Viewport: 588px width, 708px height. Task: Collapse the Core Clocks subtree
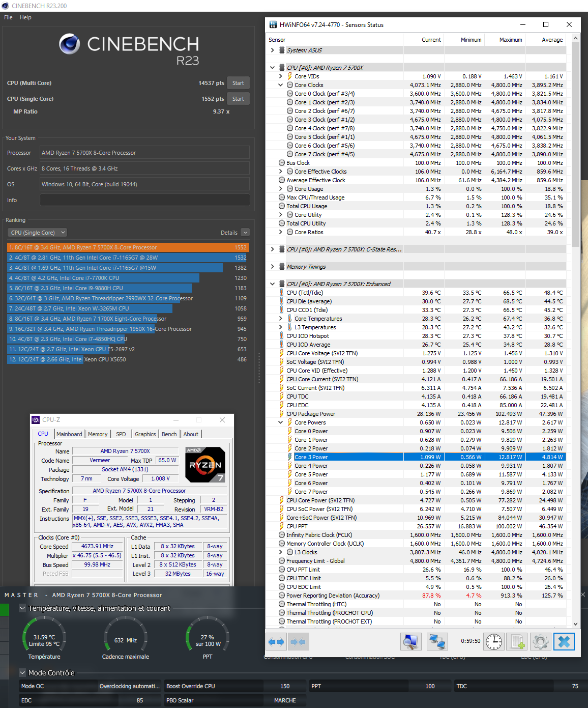(281, 85)
